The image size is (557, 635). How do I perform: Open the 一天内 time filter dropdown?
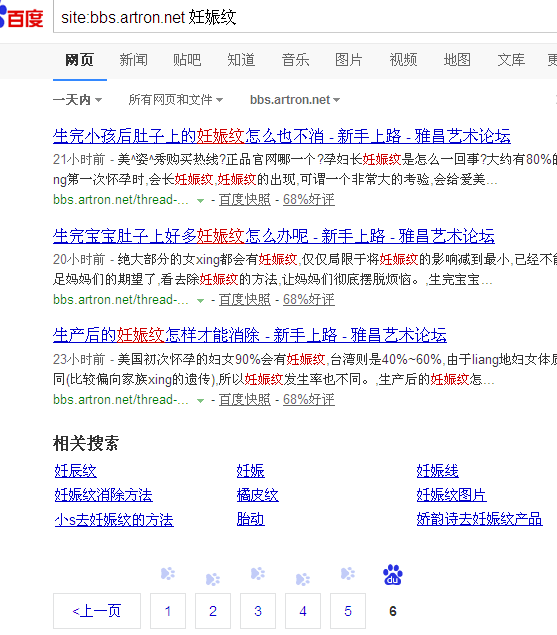[77, 100]
